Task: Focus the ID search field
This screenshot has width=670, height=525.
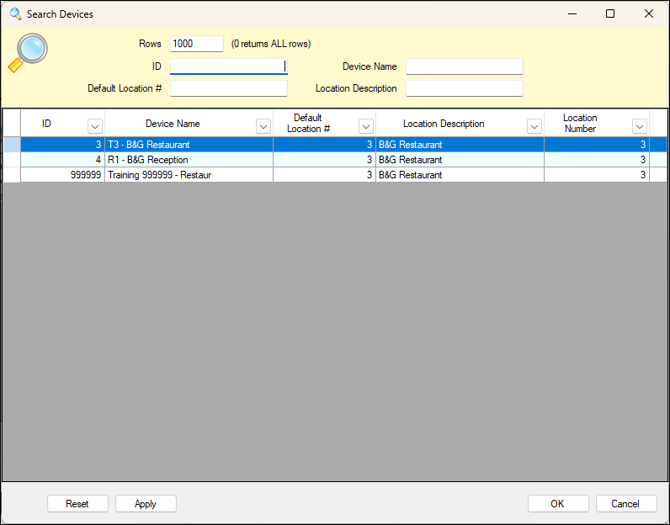Action: pyautogui.click(x=229, y=66)
